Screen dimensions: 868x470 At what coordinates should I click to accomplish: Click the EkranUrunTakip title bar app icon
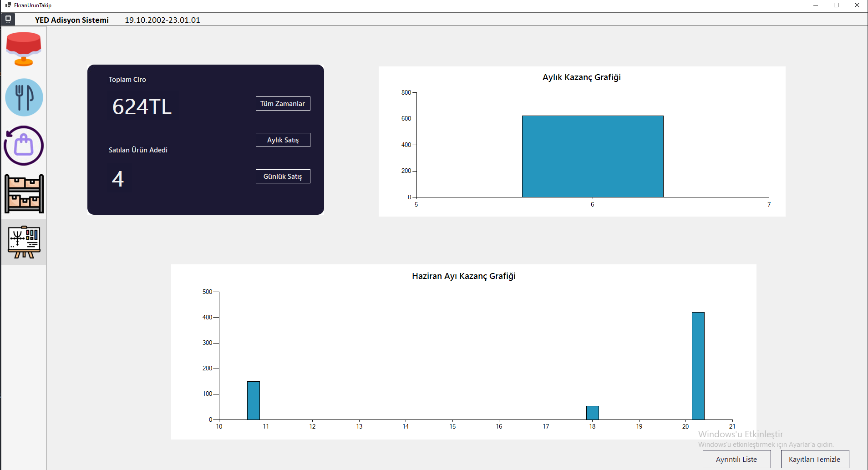8,5
